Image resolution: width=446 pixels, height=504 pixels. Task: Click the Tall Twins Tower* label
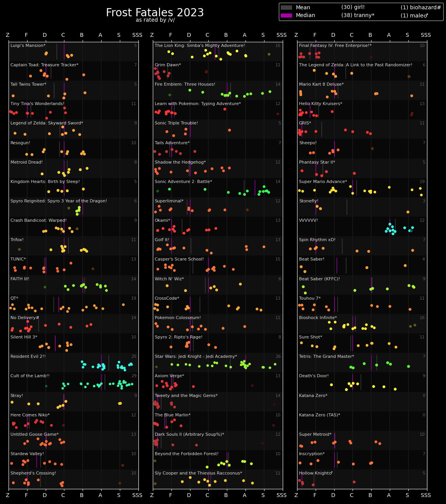(28, 85)
